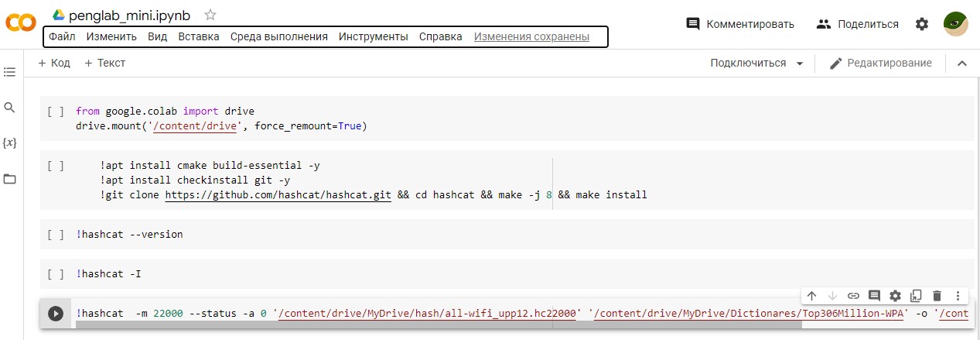This screenshot has height=340, width=980.
Task: Delete the selected cell with trash icon
Action: tap(937, 295)
